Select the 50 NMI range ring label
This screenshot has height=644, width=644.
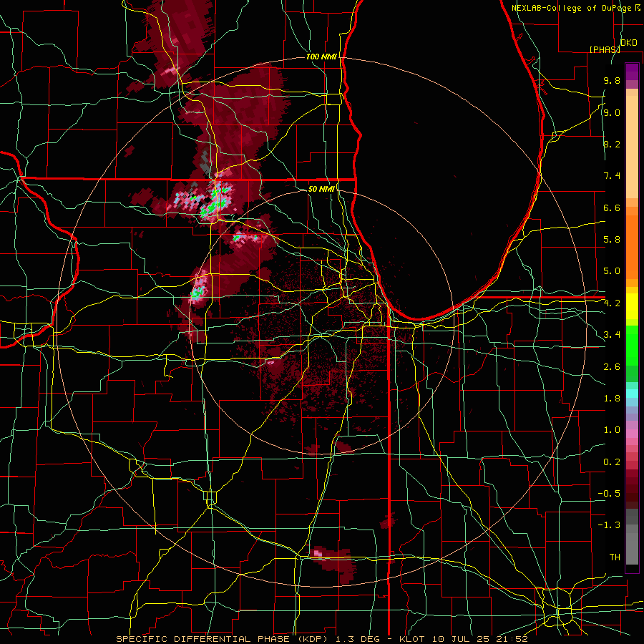(321, 189)
